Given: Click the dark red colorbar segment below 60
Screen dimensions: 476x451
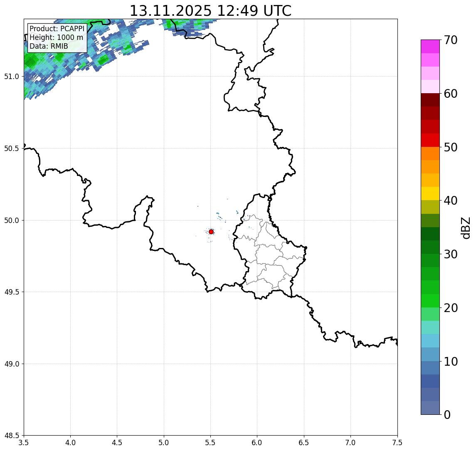Looking at the screenshot, I should point(430,100).
